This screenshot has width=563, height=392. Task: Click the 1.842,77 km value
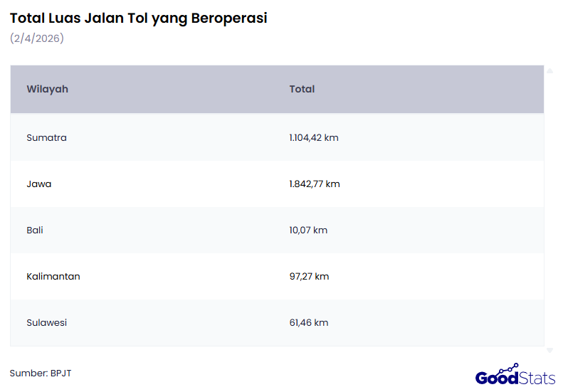point(315,184)
